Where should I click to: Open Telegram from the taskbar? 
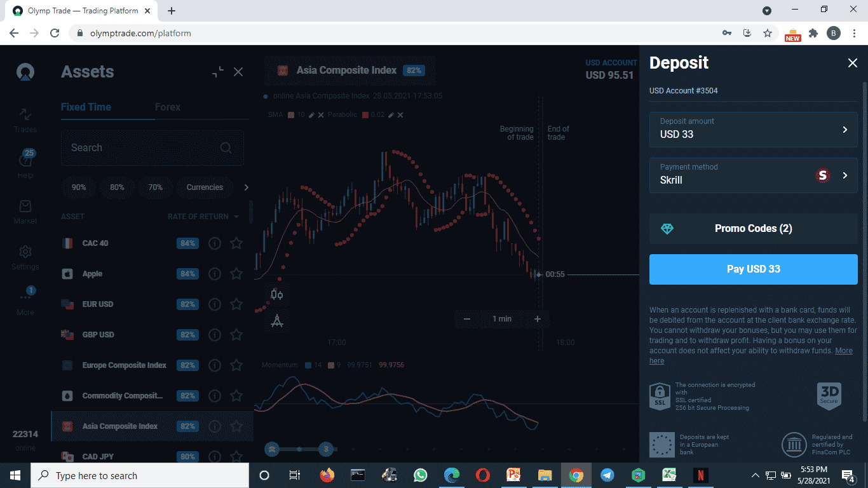(x=607, y=475)
